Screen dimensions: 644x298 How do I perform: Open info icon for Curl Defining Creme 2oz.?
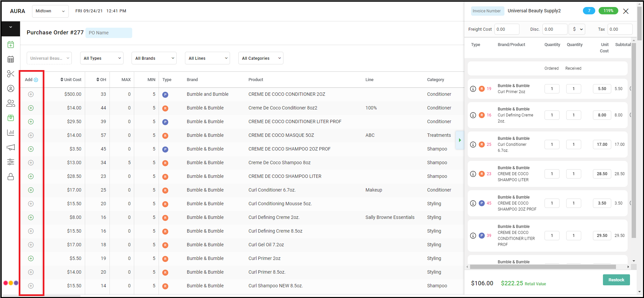473,115
